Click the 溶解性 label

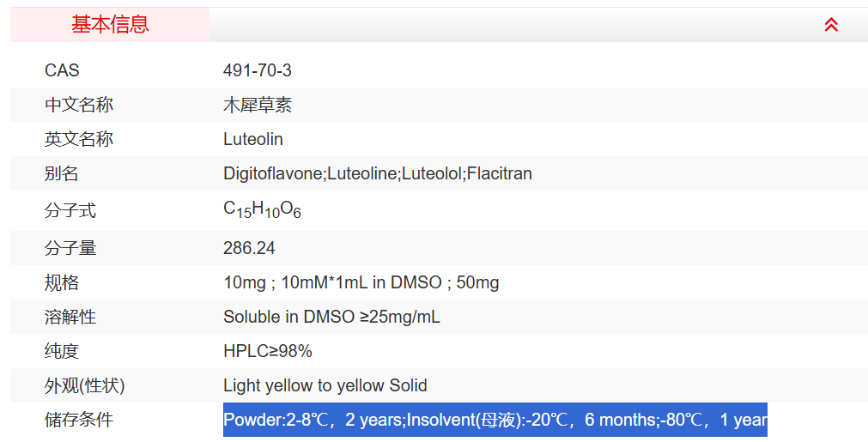tap(70, 317)
